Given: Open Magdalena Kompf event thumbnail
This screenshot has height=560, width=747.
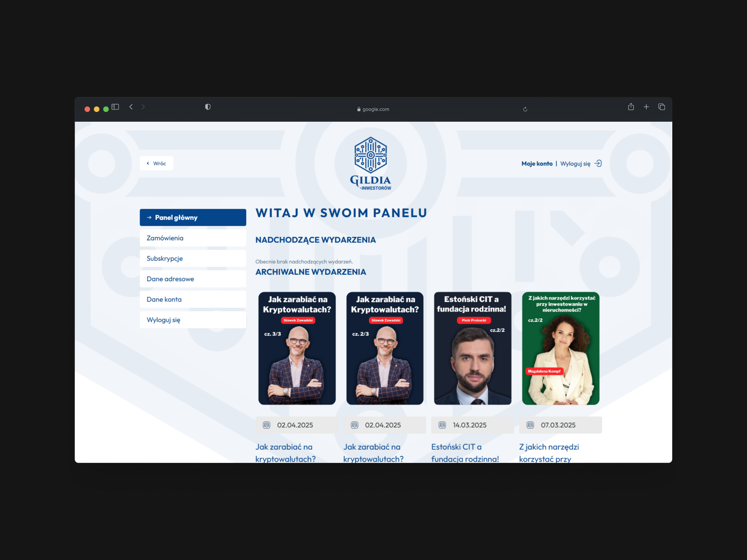Looking at the screenshot, I should coord(560,348).
